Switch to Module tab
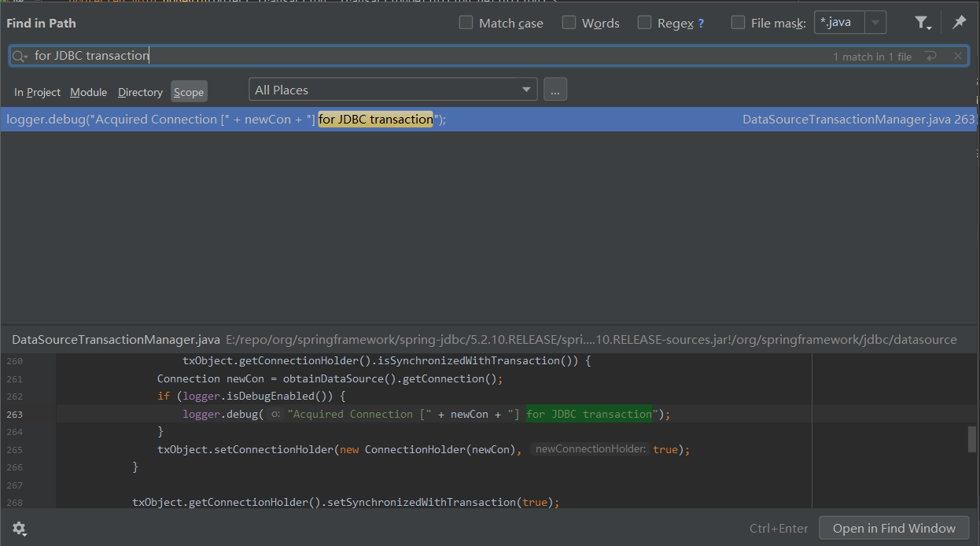This screenshot has width=980, height=546. (88, 92)
